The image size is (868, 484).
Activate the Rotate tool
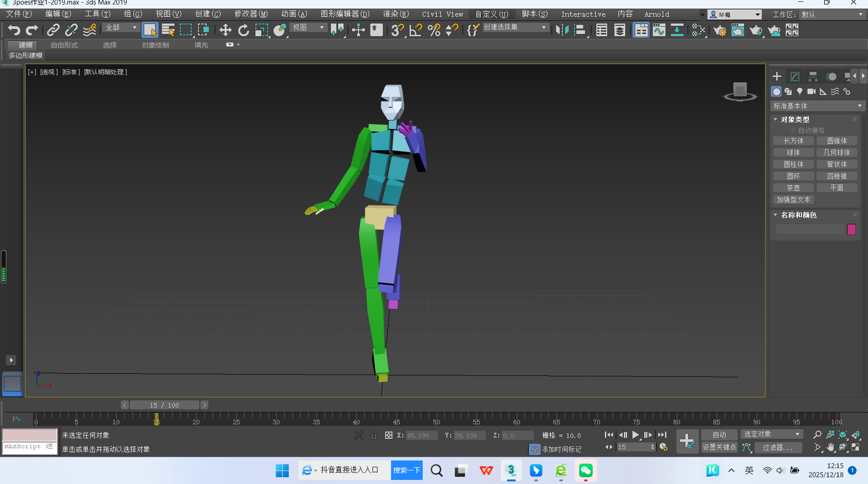243,30
